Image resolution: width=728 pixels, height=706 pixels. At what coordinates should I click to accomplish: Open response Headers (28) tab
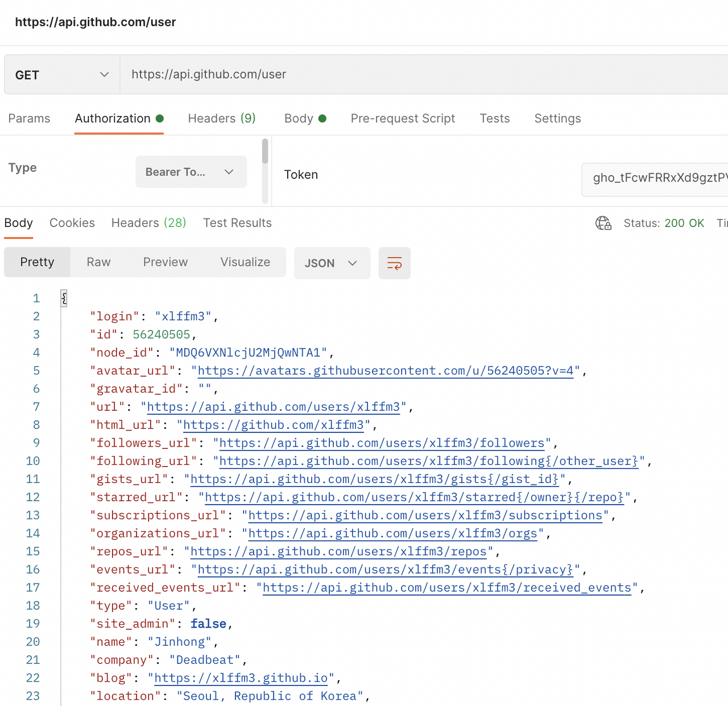[149, 223]
